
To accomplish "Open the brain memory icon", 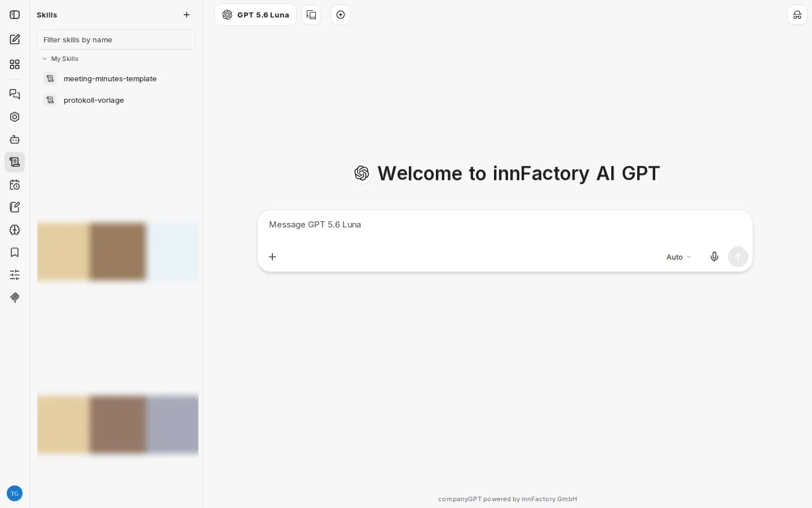I will [15, 230].
